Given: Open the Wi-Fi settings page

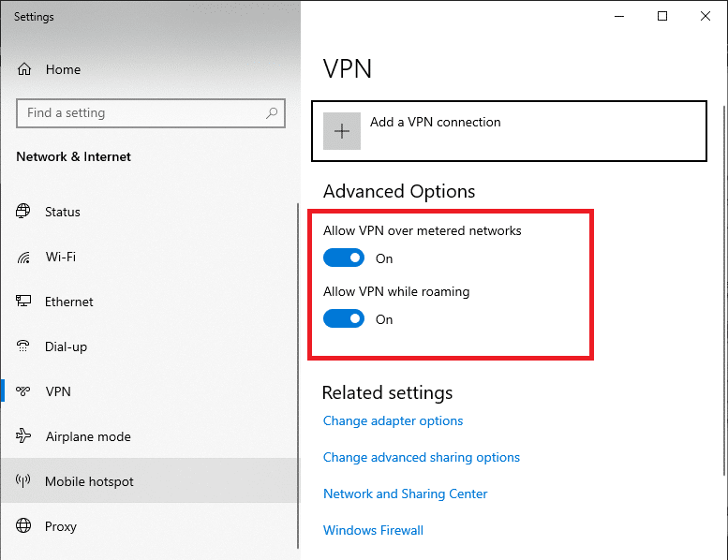Looking at the screenshot, I should [x=149, y=257].
